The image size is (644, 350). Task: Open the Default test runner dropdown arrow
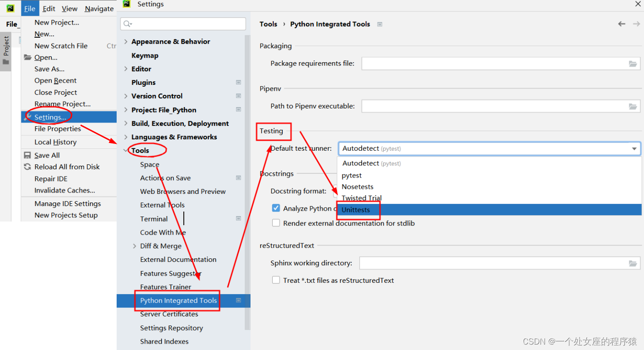tap(634, 149)
